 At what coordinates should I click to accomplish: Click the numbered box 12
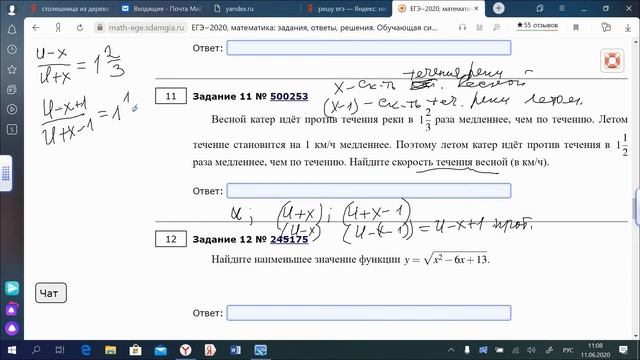(171, 239)
